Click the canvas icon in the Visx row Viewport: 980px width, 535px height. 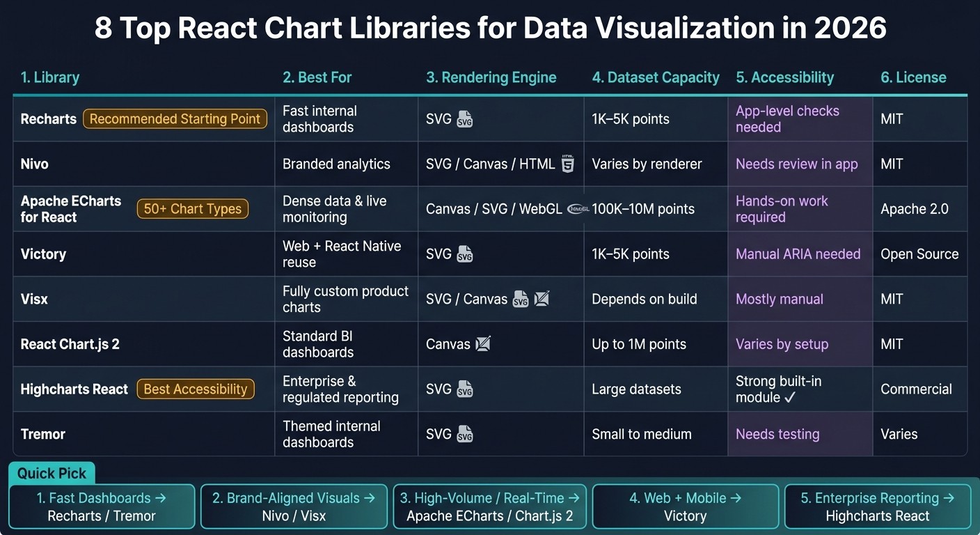[542, 298]
